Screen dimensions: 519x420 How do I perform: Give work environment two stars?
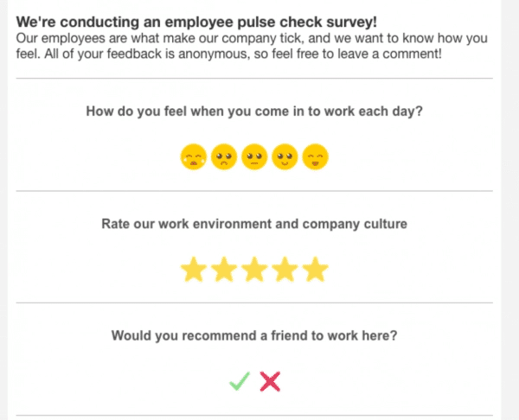(224, 270)
